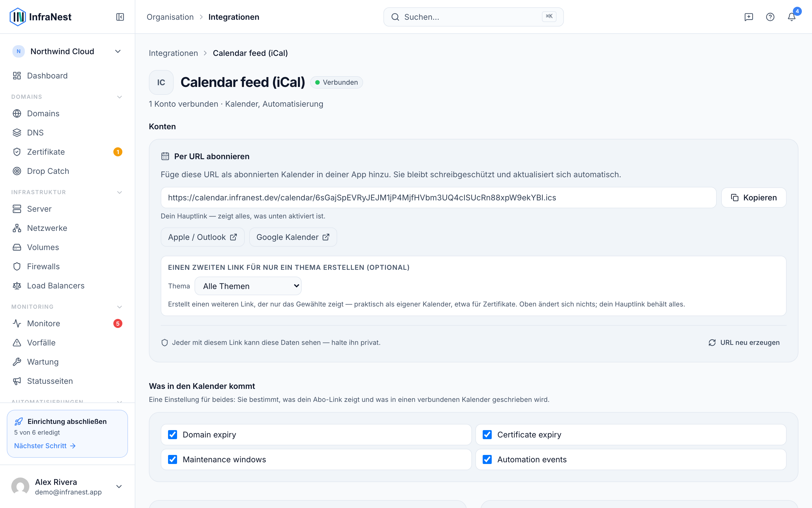Uncheck the Maintenance windows checkbox
The height and width of the screenshot is (508, 812).
click(173, 459)
